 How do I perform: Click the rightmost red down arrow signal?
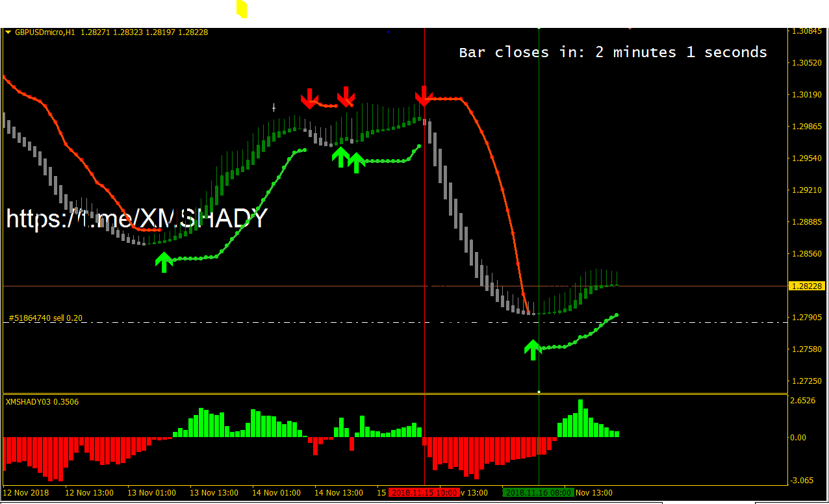(424, 95)
